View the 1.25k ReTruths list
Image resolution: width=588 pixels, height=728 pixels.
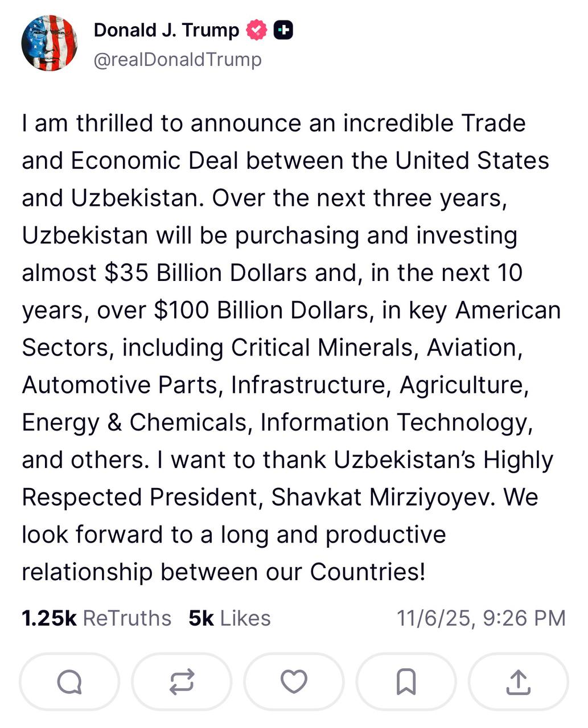coord(96,618)
